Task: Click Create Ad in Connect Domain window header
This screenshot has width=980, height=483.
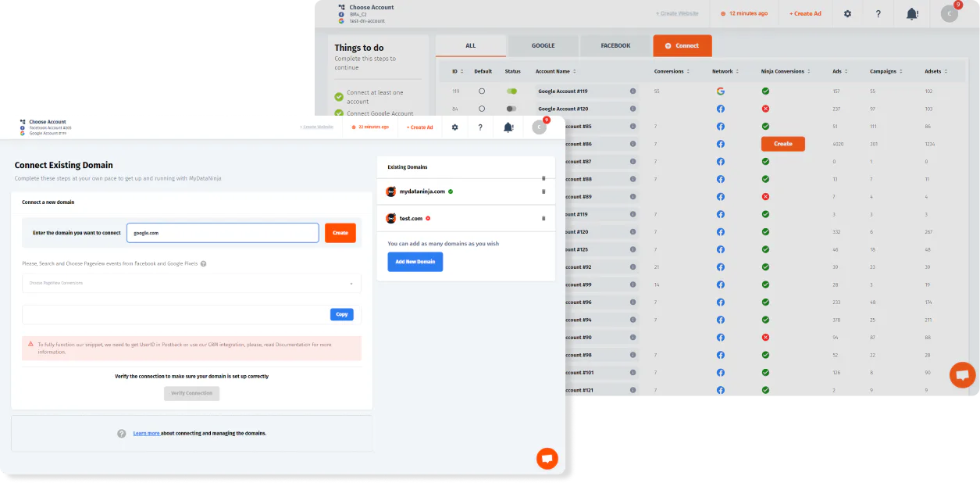Action: (x=420, y=127)
